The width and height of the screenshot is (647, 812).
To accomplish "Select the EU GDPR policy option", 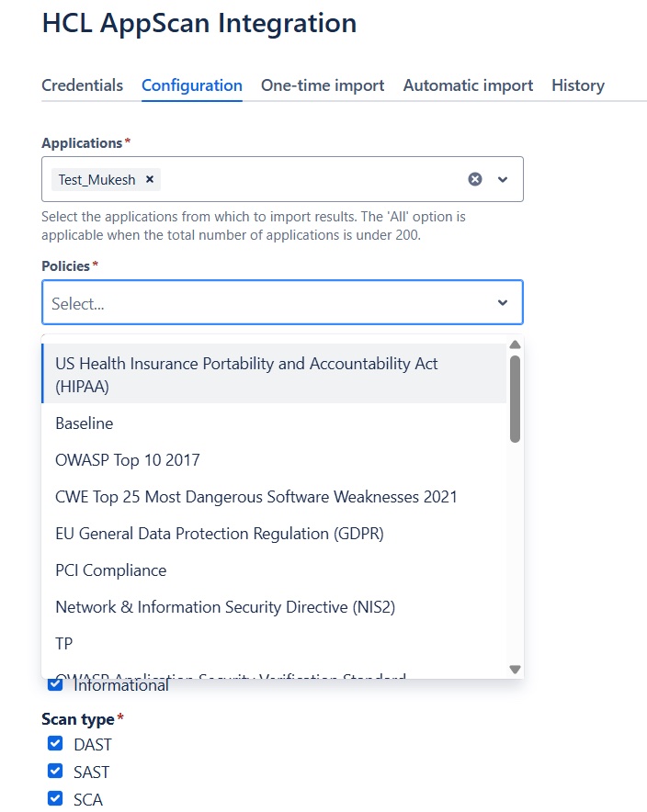I will [x=220, y=534].
